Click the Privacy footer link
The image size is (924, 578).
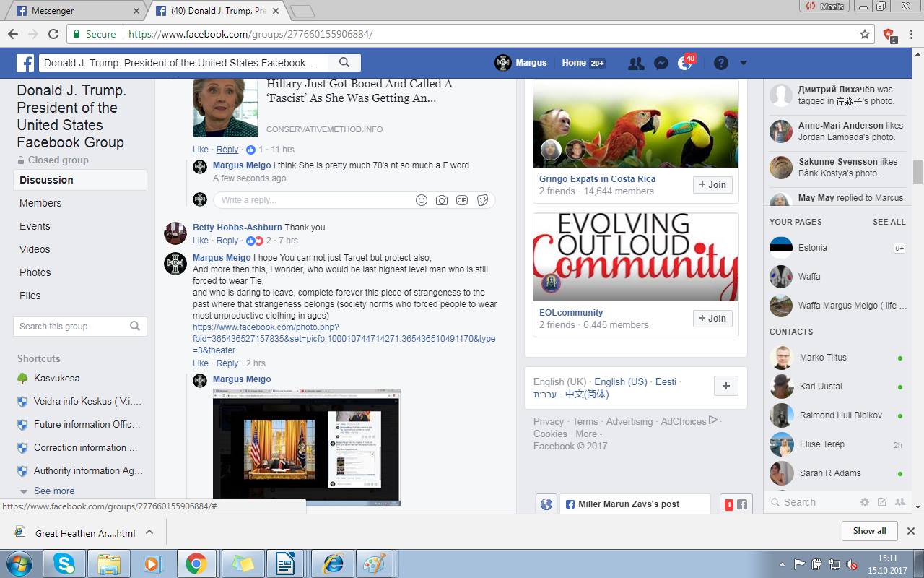pos(549,422)
